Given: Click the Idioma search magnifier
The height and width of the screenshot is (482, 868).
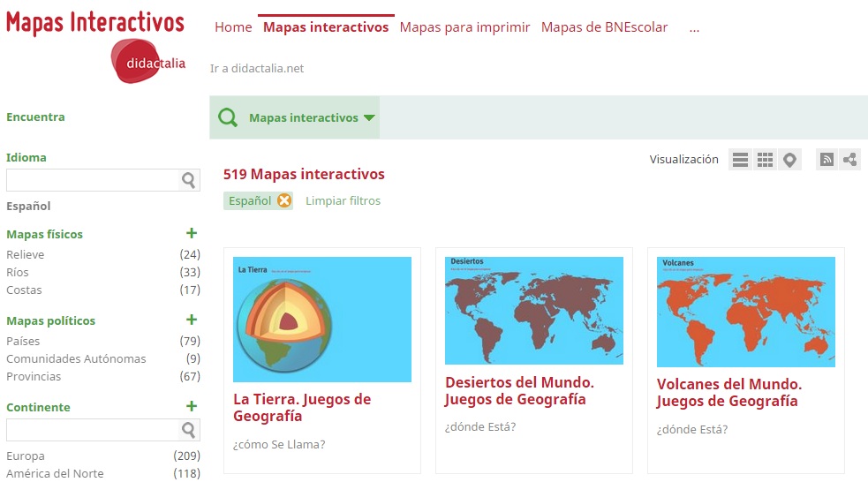Looking at the screenshot, I should pos(188,180).
